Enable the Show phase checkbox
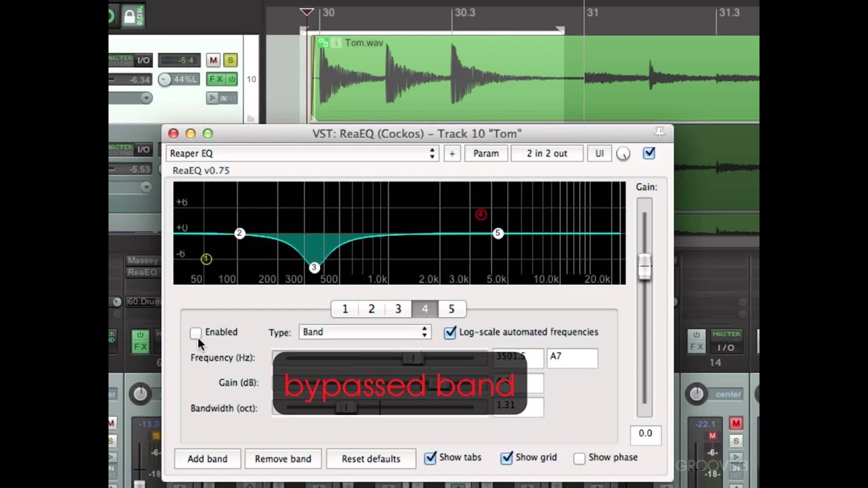The height and width of the screenshot is (488, 868). click(579, 458)
